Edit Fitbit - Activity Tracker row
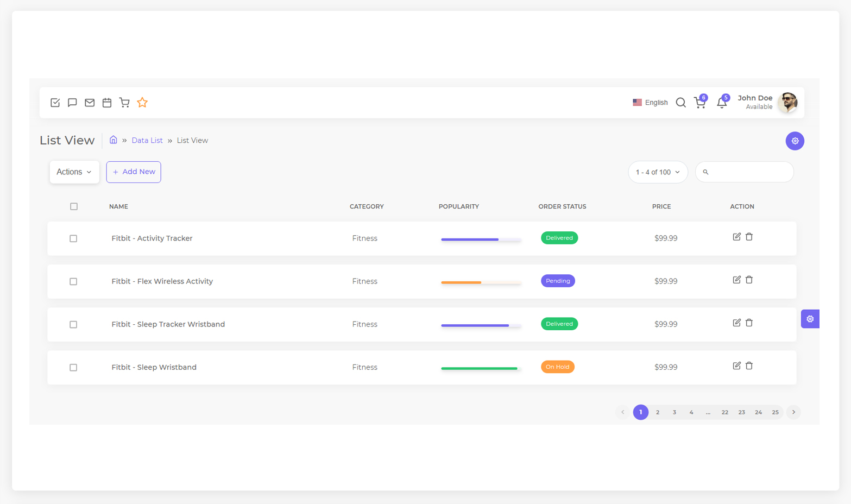 tap(736, 237)
